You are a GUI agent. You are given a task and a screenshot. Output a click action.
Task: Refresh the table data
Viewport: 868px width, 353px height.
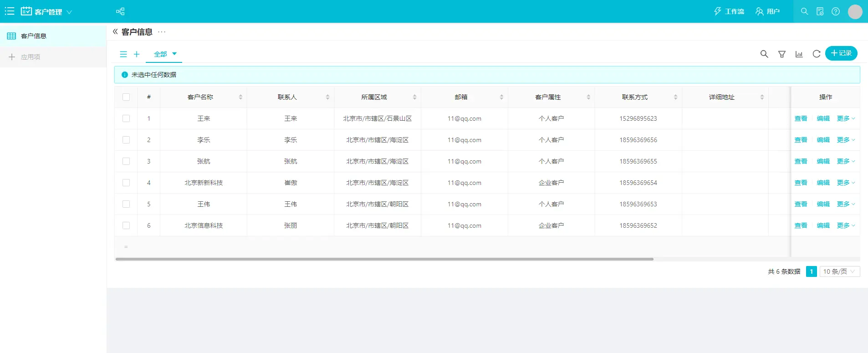(x=817, y=54)
